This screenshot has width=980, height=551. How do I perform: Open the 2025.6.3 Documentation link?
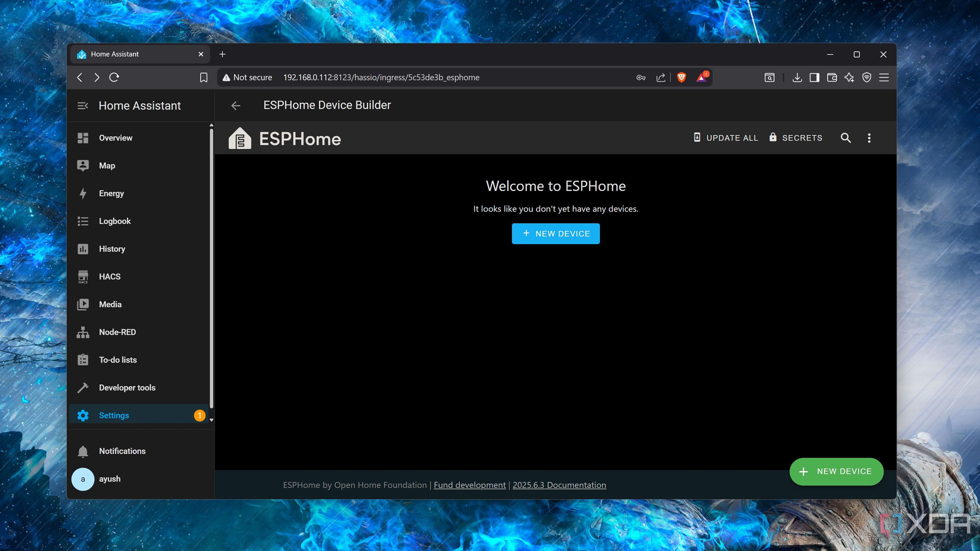click(559, 485)
